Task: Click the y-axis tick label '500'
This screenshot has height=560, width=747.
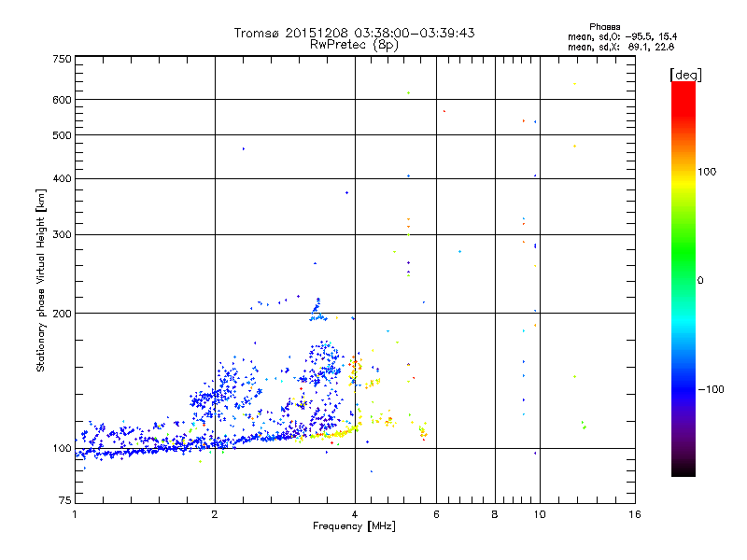Action: click(62, 135)
